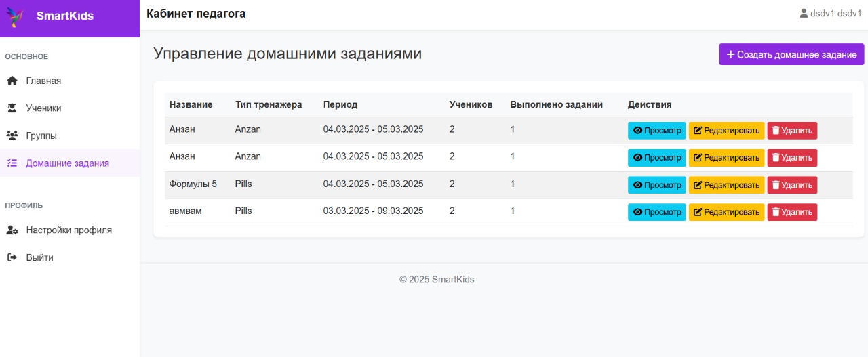Select the авмвам name cell
Screen dimensions: 868x357
[185, 211]
